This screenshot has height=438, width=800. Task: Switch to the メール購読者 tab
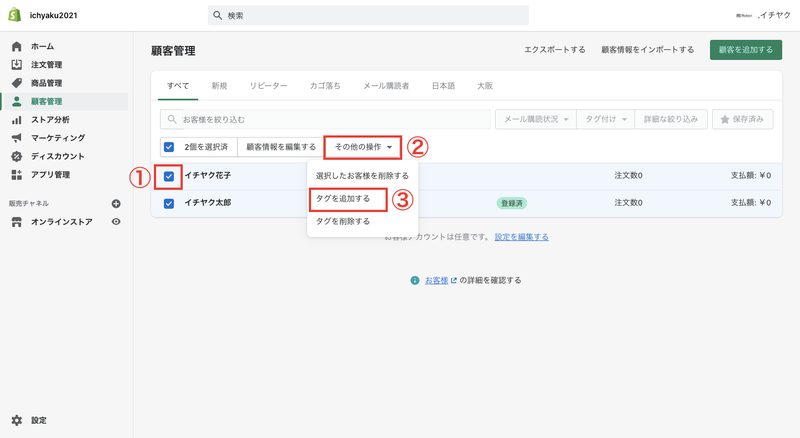(x=386, y=86)
